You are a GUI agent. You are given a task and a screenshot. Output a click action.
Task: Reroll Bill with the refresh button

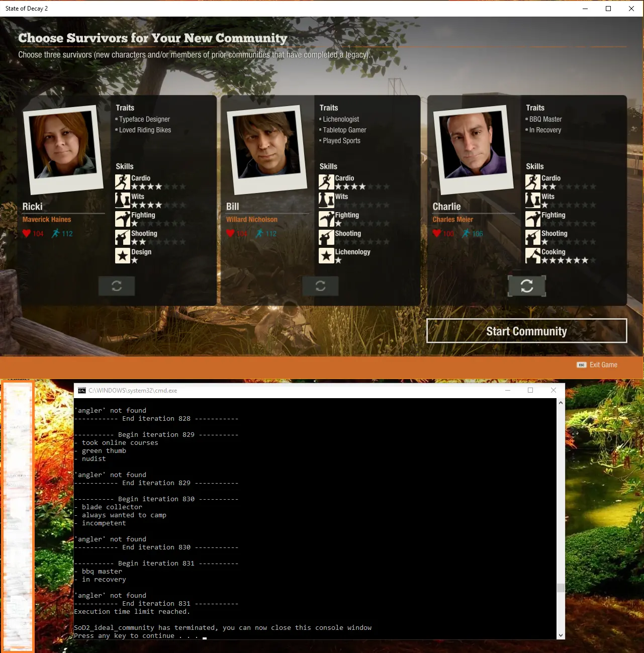click(320, 286)
